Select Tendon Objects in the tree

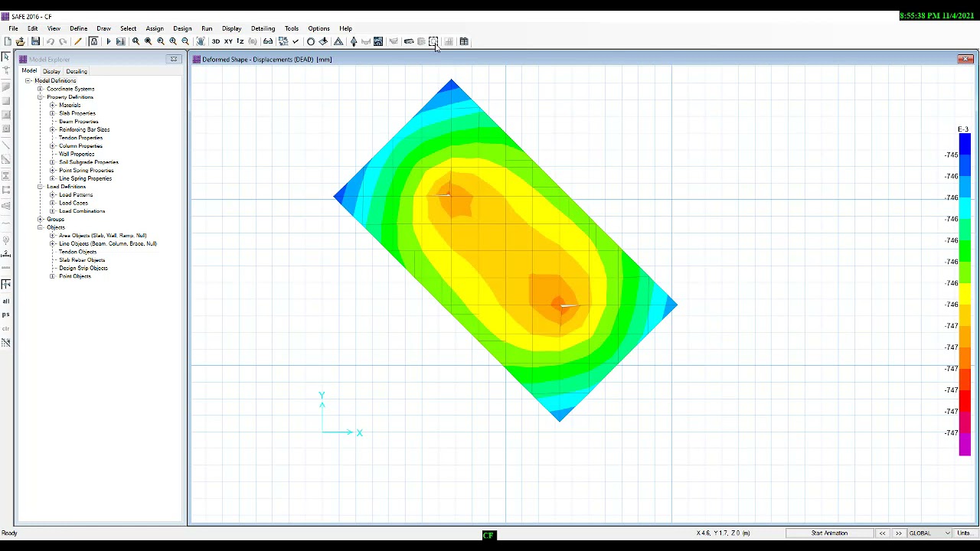(77, 252)
